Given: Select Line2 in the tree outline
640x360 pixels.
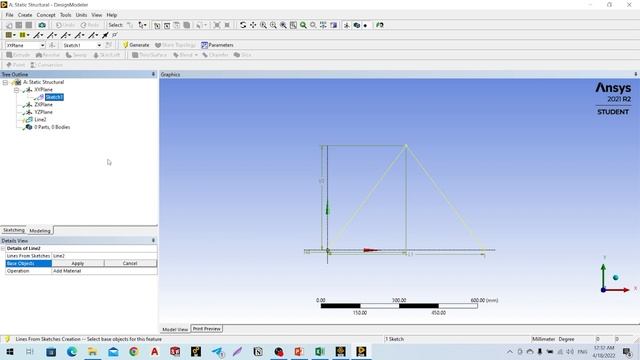Looking at the screenshot, I should [40, 120].
